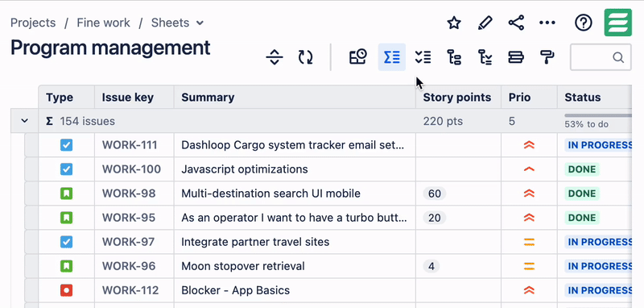Viewport: 644px width, 308px height.
Task: Open the share icon
Action: coord(516,23)
